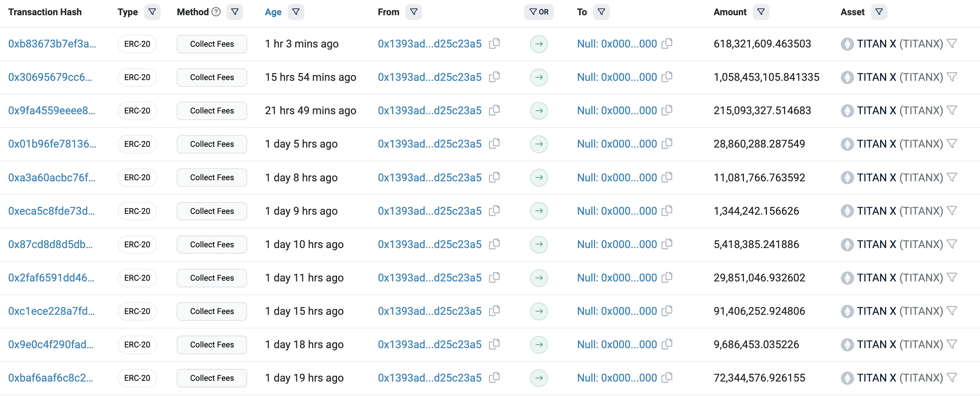The width and height of the screenshot is (980, 396).
Task: Click TITAN X token logo in 9,686,453 row
Action: click(x=847, y=345)
